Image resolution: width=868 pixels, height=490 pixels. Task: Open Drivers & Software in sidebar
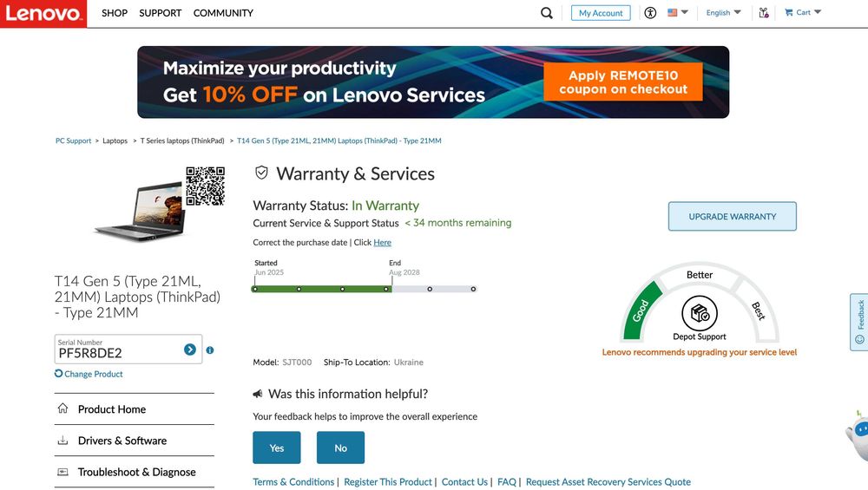122,441
